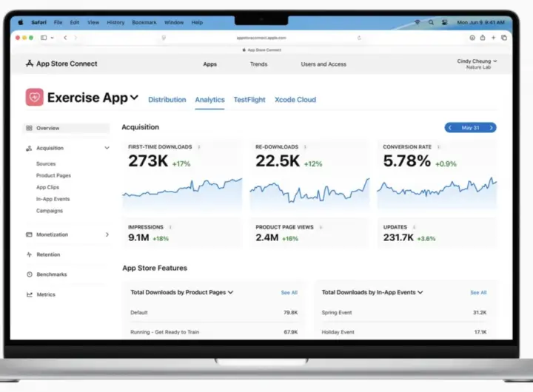Click info icon next to First-Time Downloads
This screenshot has height=392, width=533.
click(x=199, y=147)
